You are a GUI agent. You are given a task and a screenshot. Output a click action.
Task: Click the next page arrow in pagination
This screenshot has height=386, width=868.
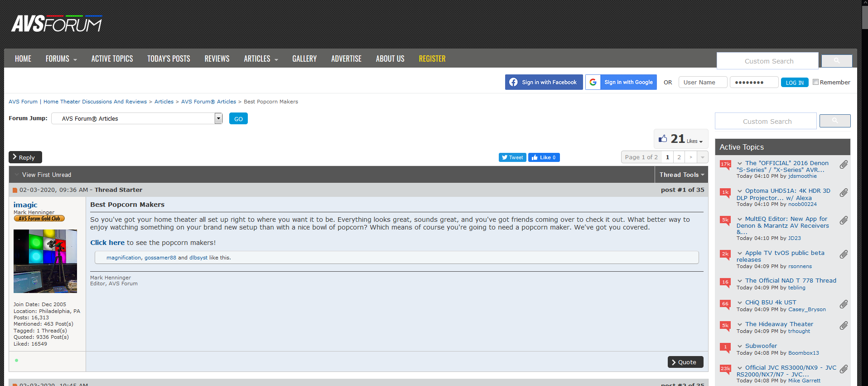691,157
